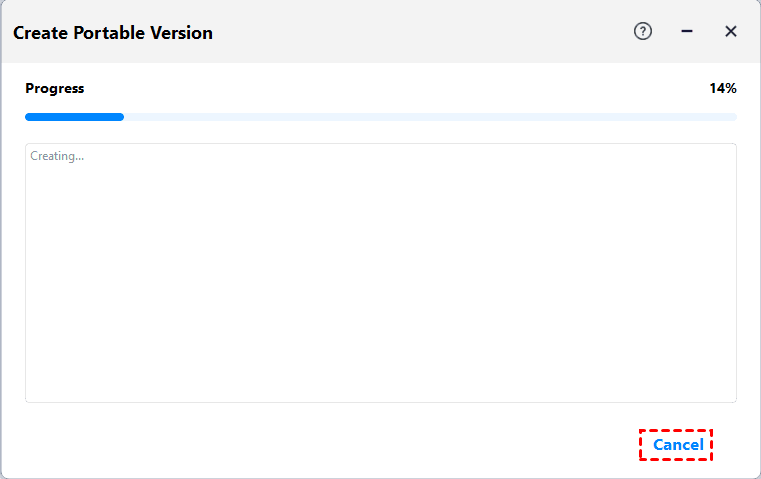
Task: Close the Create Portable Version dialog
Action: (x=731, y=31)
